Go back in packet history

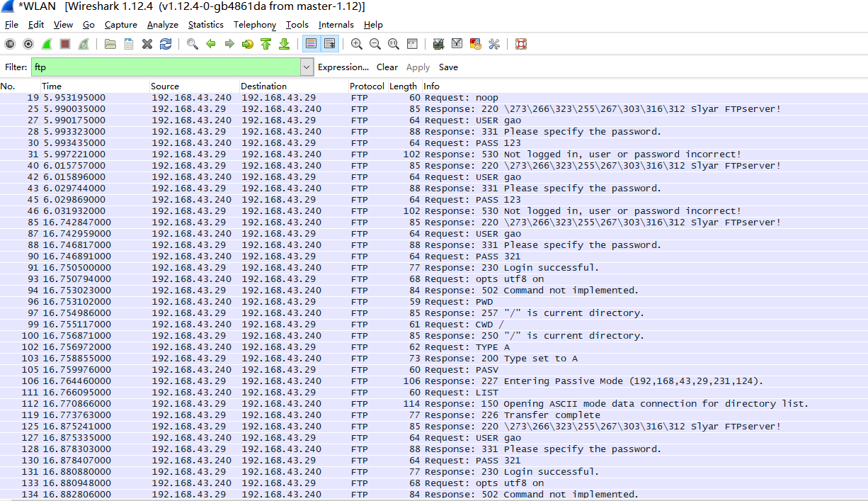tap(211, 44)
